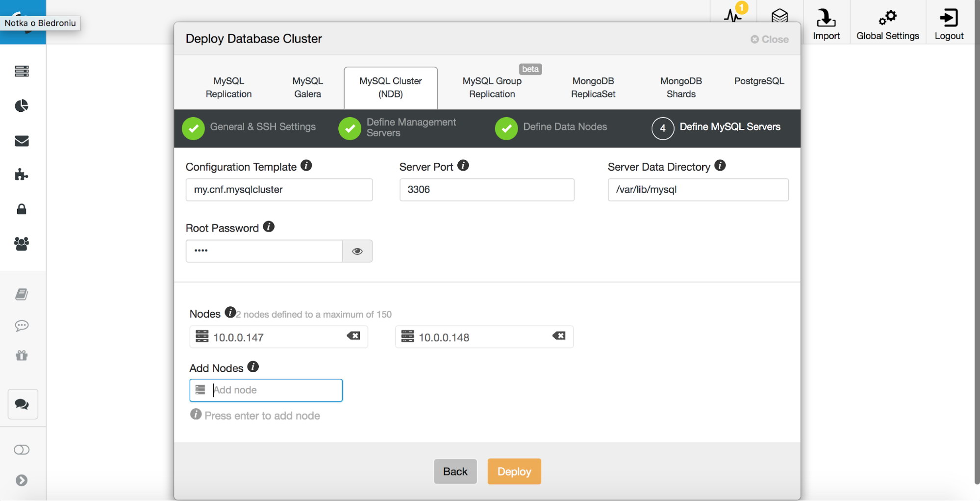
Task: Select the 10.0.0.147 node entry
Action: [278, 337]
